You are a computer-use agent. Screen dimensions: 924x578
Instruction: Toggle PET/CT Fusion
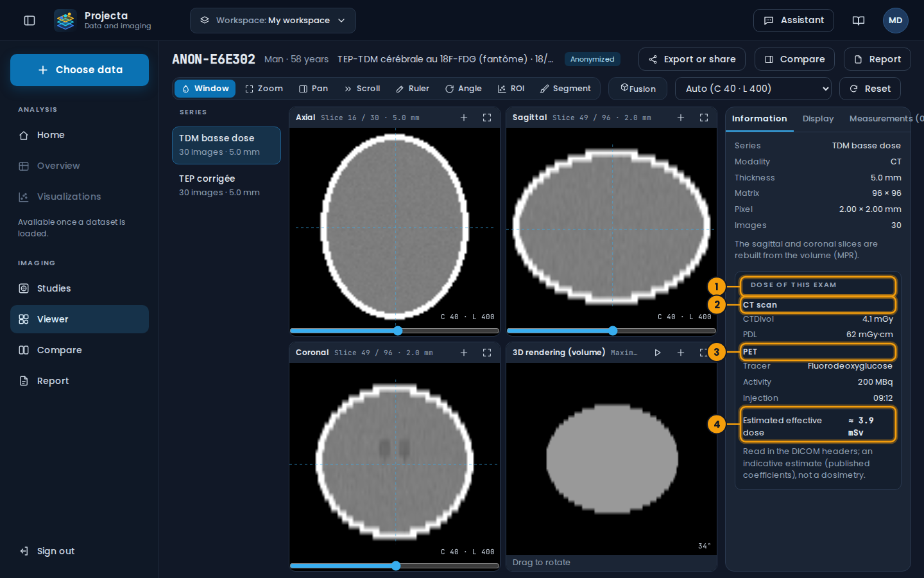tap(638, 89)
